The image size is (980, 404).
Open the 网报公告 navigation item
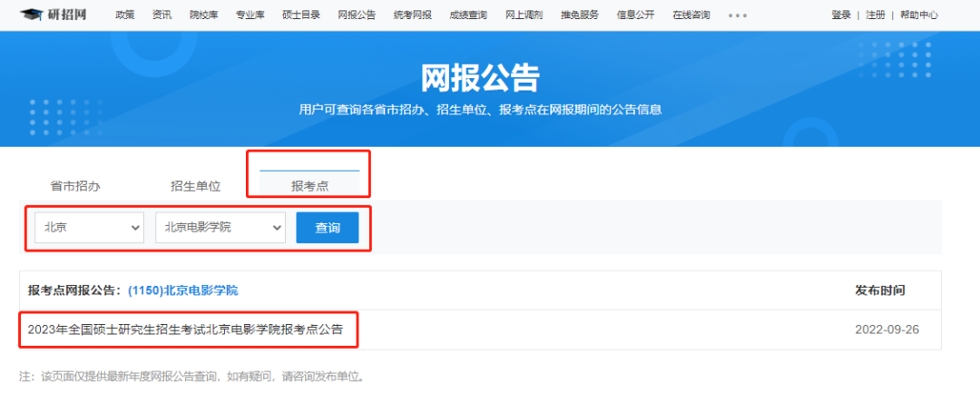point(357,15)
